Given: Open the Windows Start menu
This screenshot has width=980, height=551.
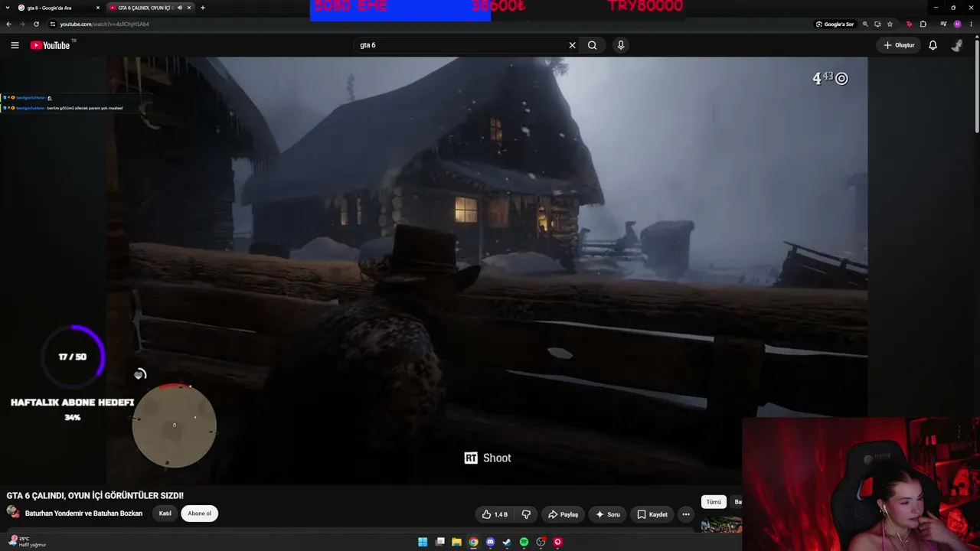Looking at the screenshot, I should (423, 542).
